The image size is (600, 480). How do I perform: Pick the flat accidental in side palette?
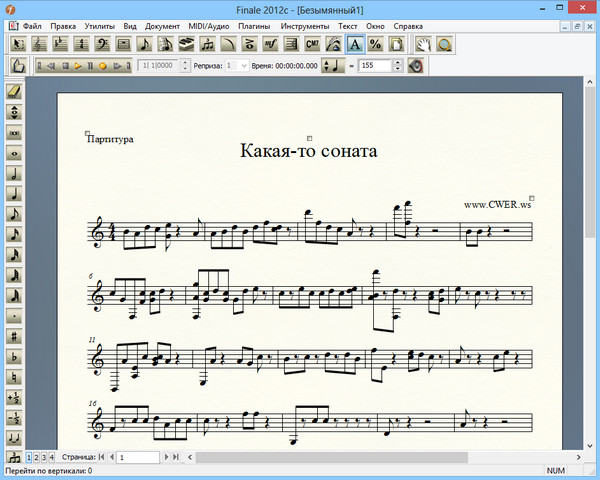tap(15, 357)
